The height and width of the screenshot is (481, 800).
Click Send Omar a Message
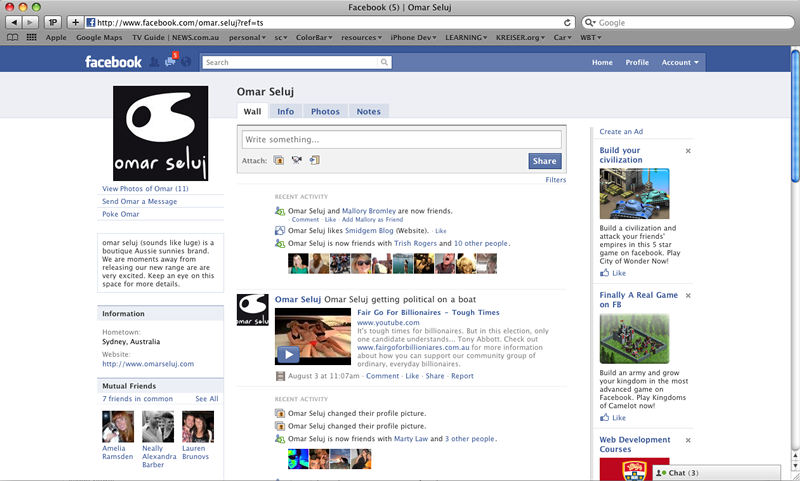click(139, 201)
